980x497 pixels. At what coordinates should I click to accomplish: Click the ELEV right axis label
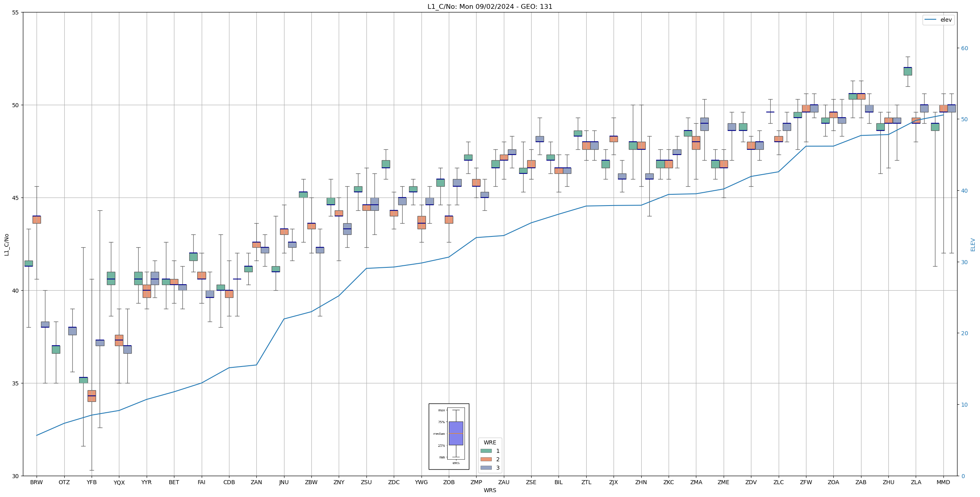973,244
